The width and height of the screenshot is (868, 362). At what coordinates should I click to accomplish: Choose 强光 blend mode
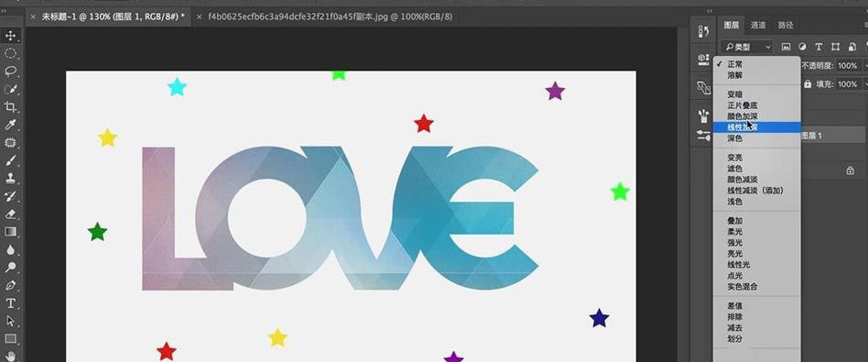(x=756, y=243)
